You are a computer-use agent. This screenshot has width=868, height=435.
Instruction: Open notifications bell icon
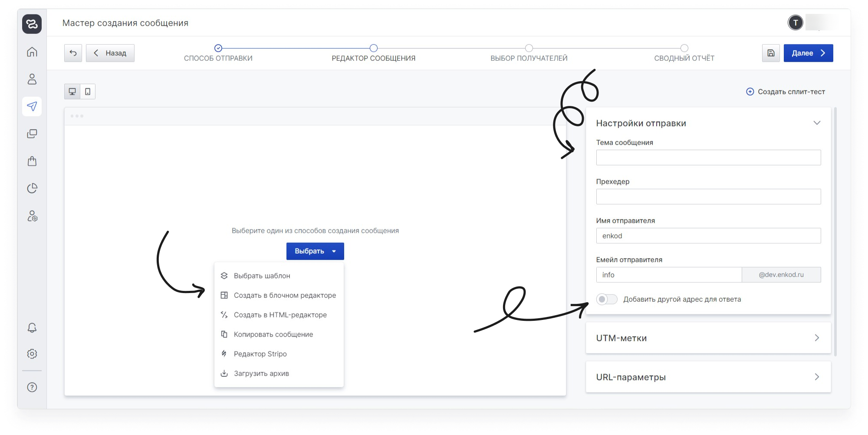(x=32, y=327)
